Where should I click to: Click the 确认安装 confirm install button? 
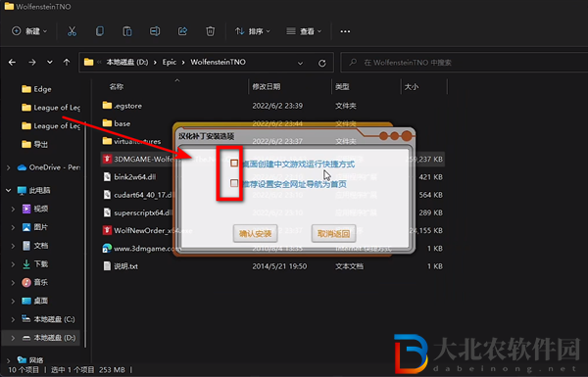coord(256,234)
